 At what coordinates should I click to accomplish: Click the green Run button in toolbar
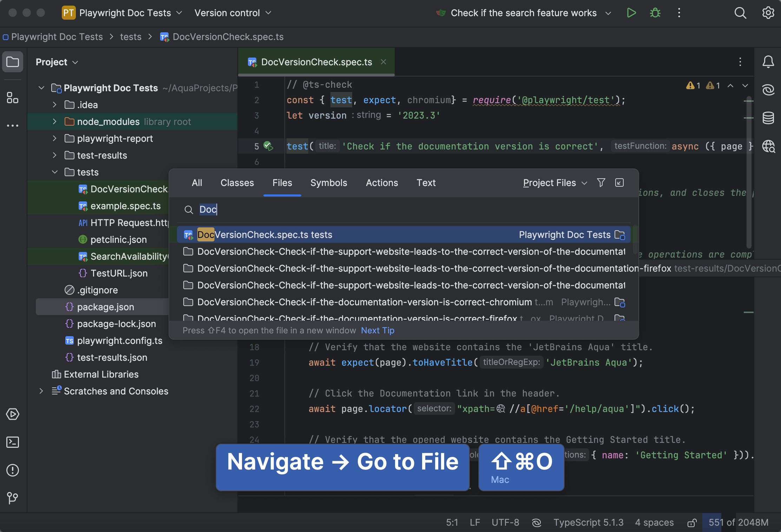pos(631,13)
